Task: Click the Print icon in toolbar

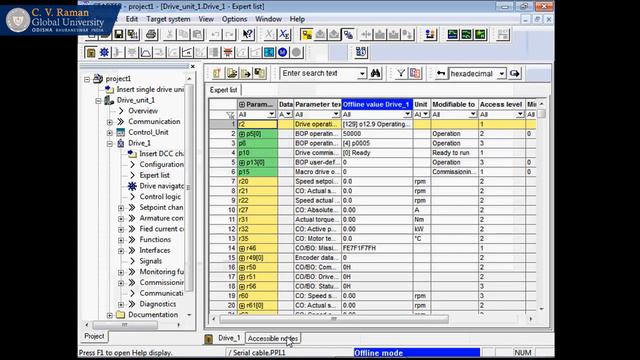Action: [x=151, y=34]
